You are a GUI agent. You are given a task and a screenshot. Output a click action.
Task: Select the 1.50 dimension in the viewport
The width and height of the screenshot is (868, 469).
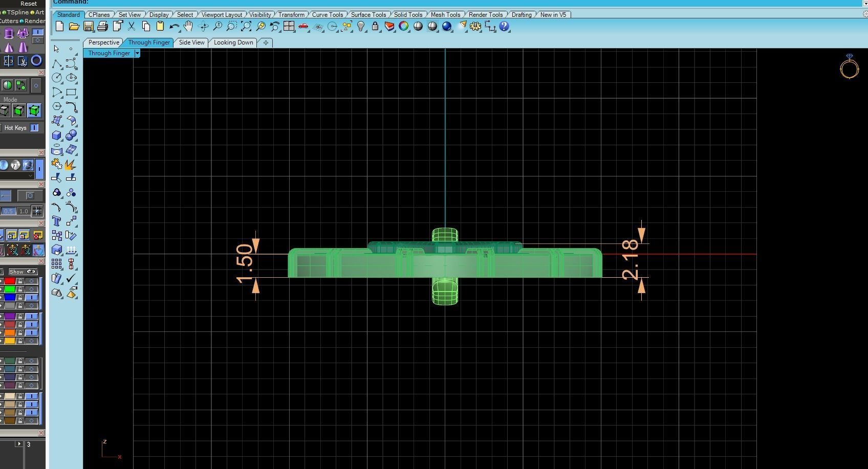point(245,263)
